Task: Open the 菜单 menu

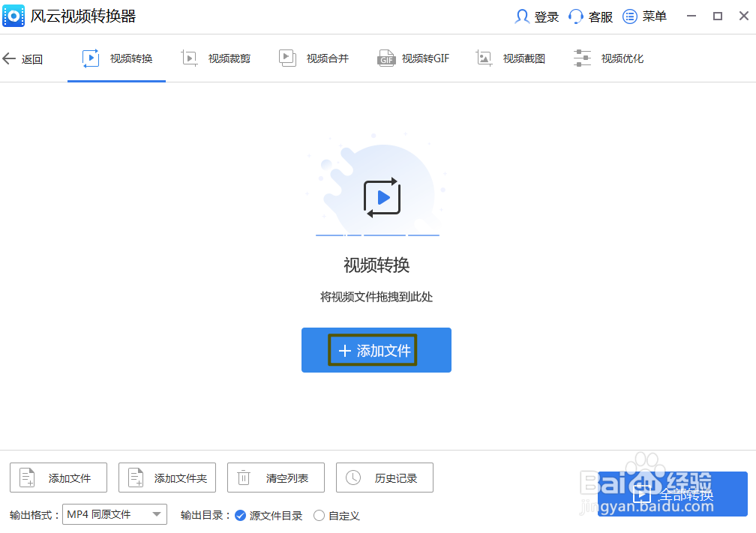Action: tap(645, 16)
